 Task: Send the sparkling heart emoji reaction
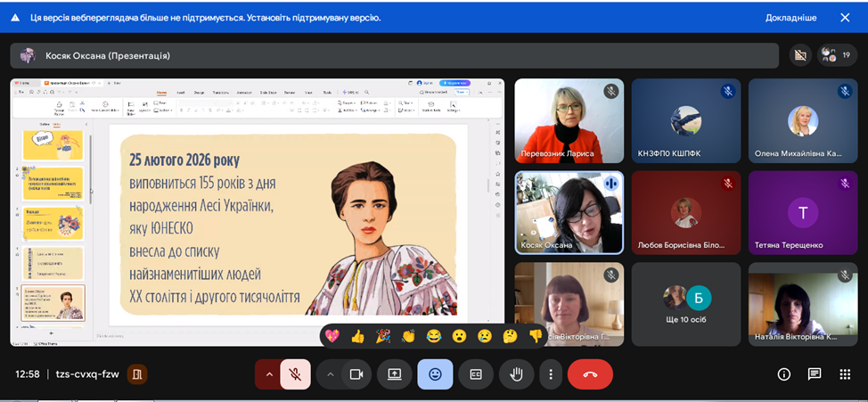point(332,336)
